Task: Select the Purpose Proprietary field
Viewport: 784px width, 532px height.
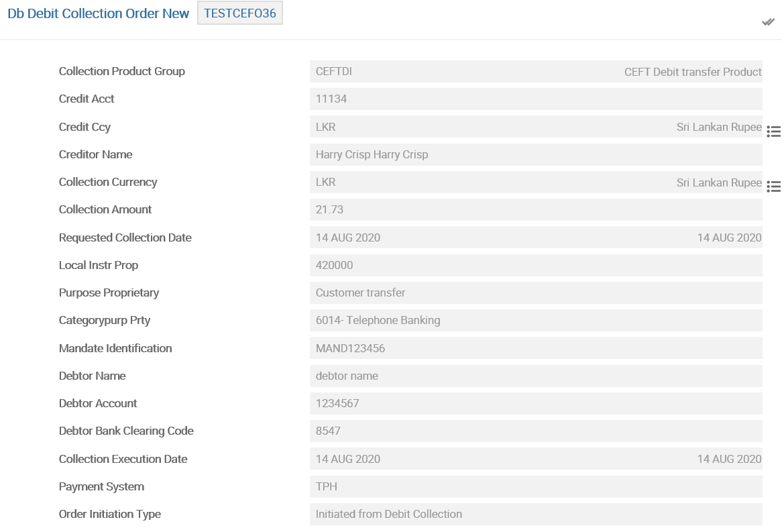Action: 535,292
